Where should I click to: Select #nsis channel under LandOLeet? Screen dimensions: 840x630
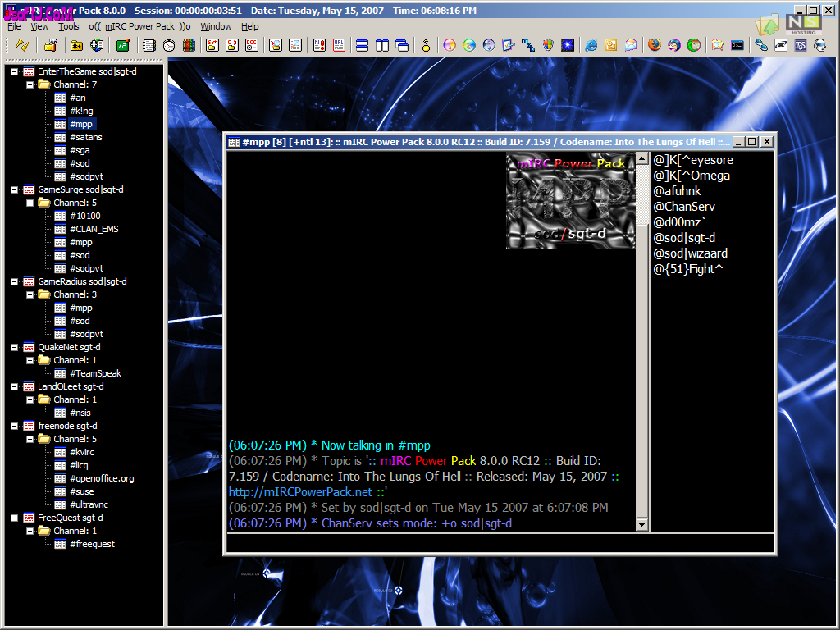[x=80, y=413]
